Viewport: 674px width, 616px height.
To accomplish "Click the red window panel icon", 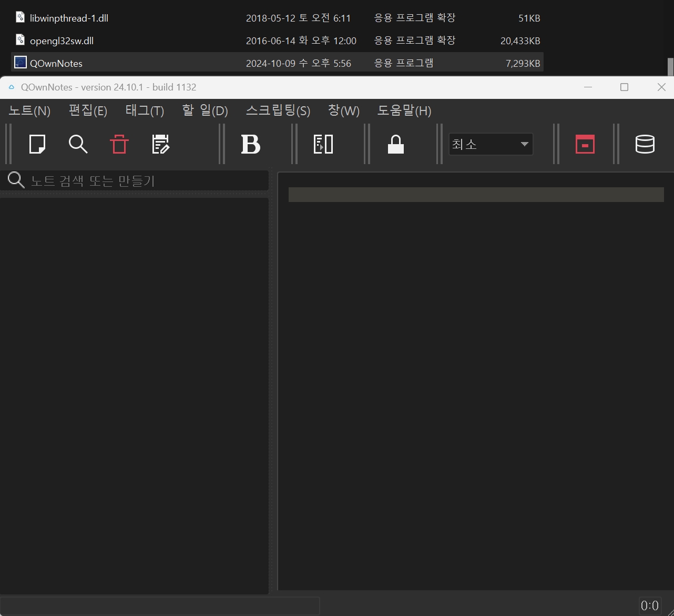I will coord(585,144).
